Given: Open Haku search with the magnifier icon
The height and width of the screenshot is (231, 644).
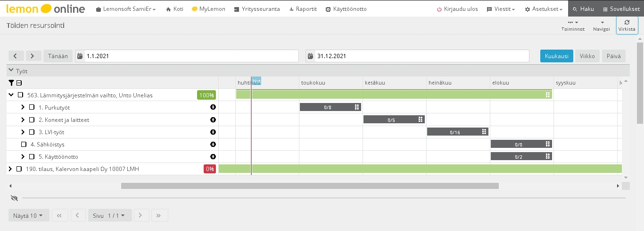Looking at the screenshot, I should pos(583,9).
